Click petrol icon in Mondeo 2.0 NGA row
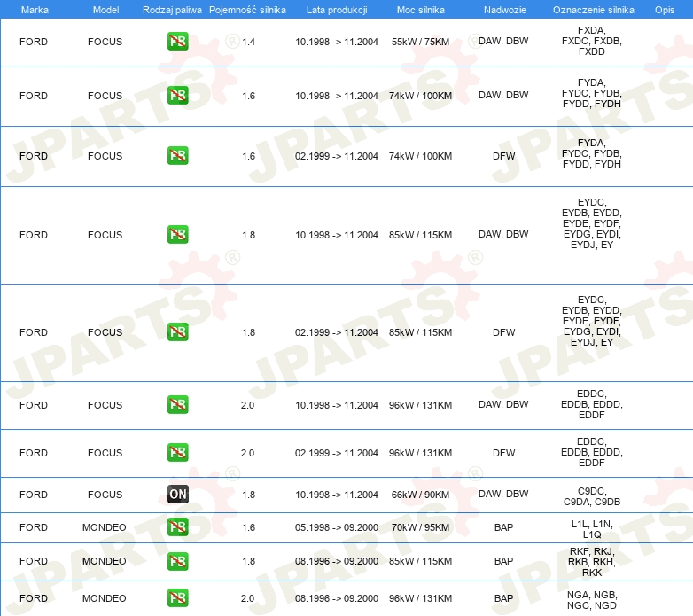Image resolution: width=693 pixels, height=616 pixels. pos(177,598)
